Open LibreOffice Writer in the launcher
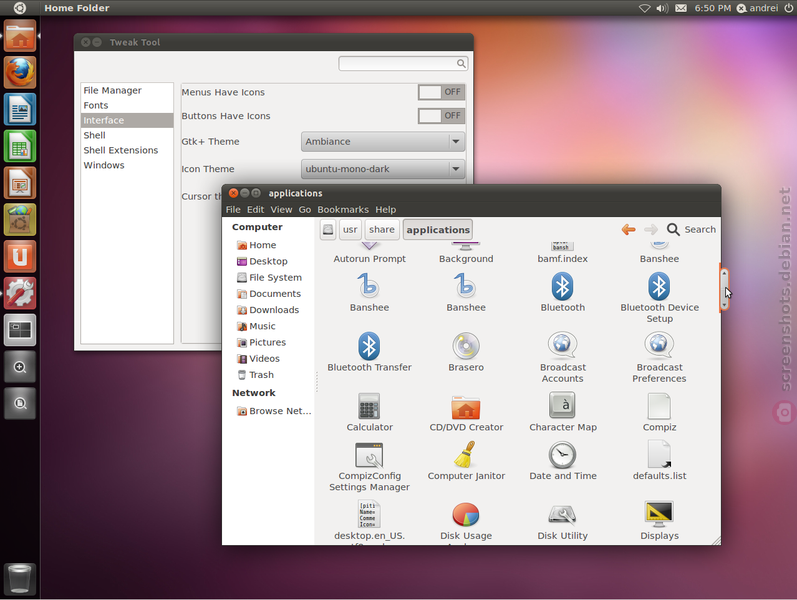The width and height of the screenshot is (797, 600). (20, 109)
